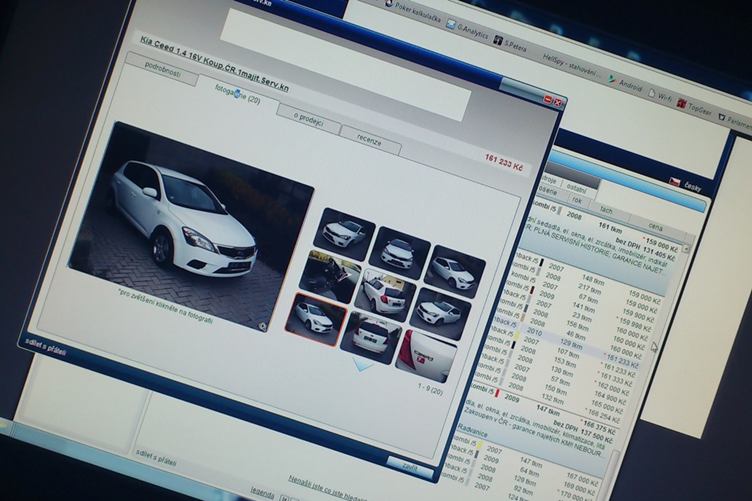Image resolution: width=752 pixels, height=501 pixels.
Task: Click the '1 - 9 (20)' gallery counter
Action: pos(430,389)
